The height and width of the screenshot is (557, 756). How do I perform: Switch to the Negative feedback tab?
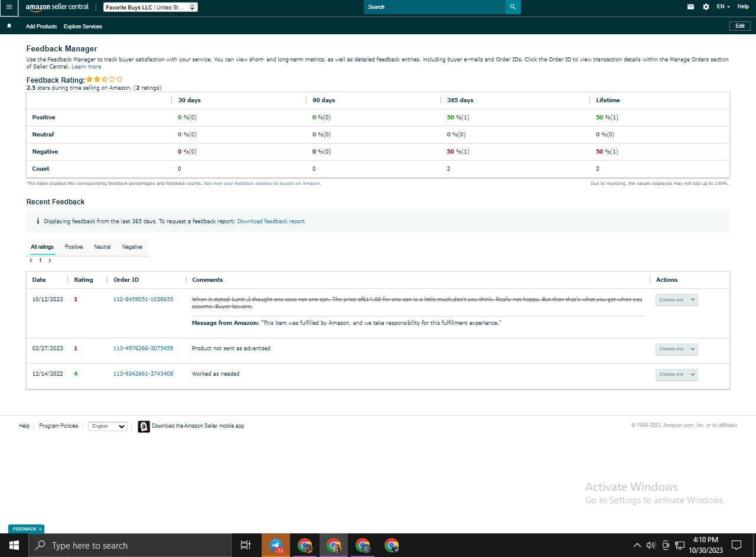point(132,247)
